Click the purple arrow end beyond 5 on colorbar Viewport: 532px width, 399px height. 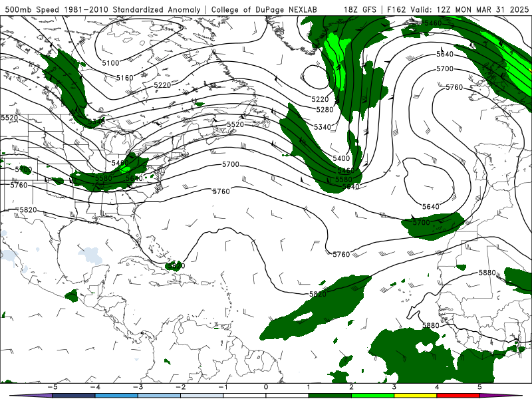tap(501, 396)
